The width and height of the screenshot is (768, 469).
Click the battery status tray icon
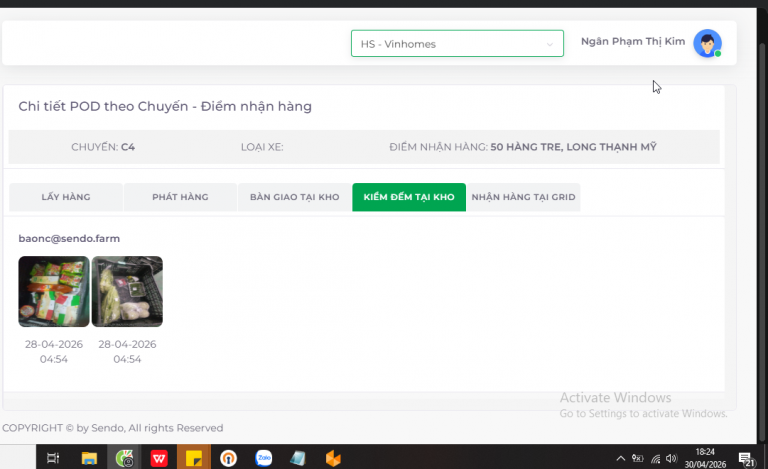(637, 458)
